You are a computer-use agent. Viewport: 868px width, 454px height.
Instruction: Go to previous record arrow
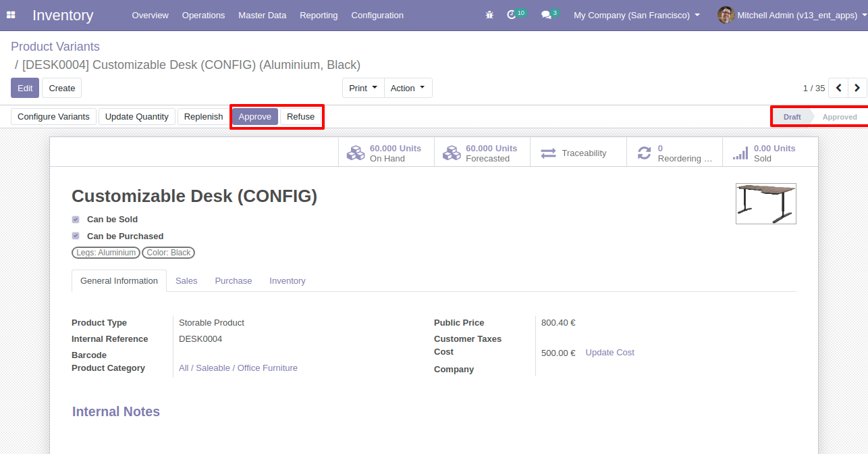coord(838,88)
